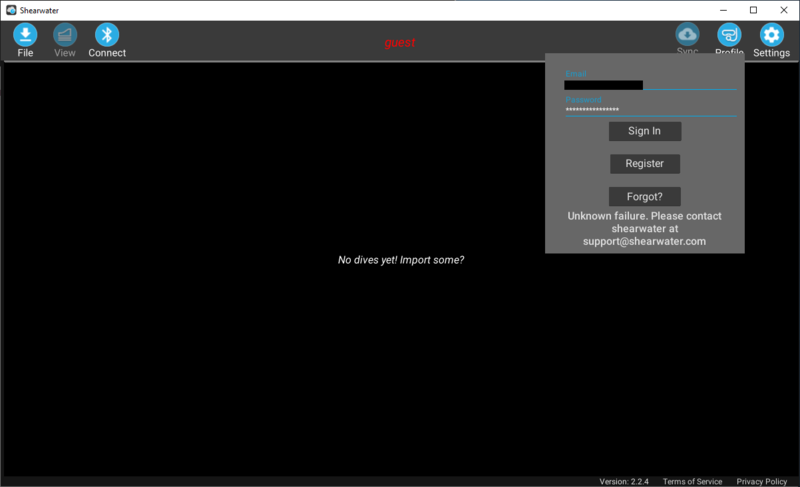The width and height of the screenshot is (800, 487).
Task: Click the Shearwater title bar app icon
Action: click(10, 10)
